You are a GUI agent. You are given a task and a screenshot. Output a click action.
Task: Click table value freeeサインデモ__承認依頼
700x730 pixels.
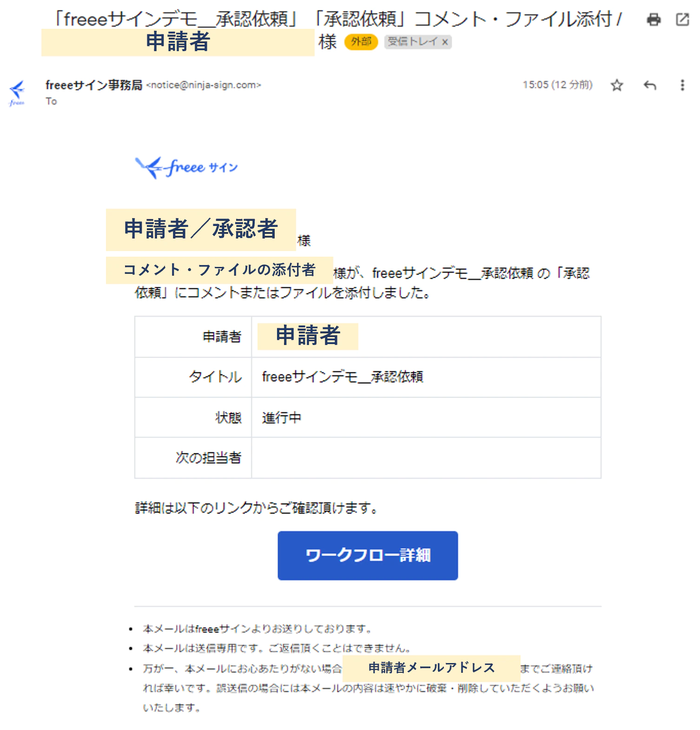click(x=343, y=377)
